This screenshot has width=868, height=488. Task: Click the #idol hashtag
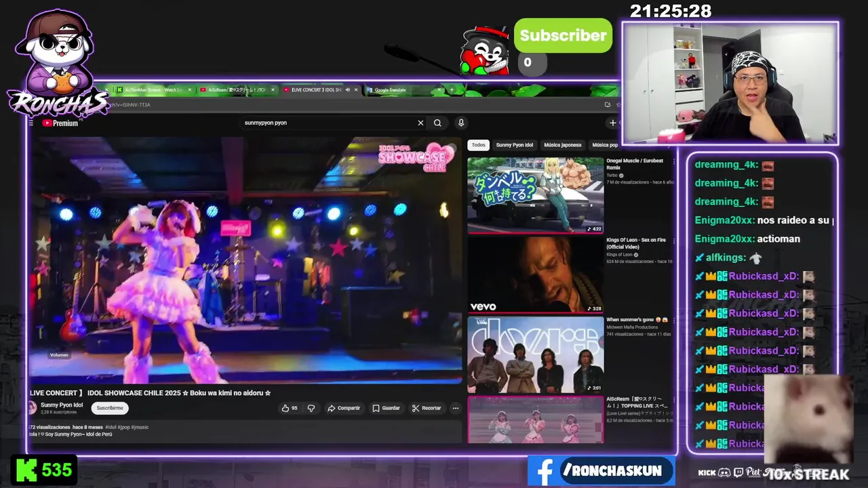[x=111, y=427]
